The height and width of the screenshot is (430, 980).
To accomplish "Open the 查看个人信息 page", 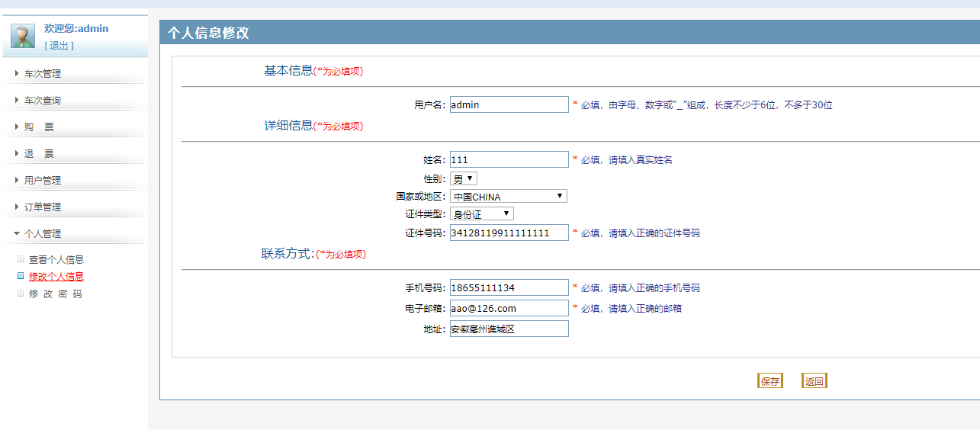I will [x=56, y=260].
